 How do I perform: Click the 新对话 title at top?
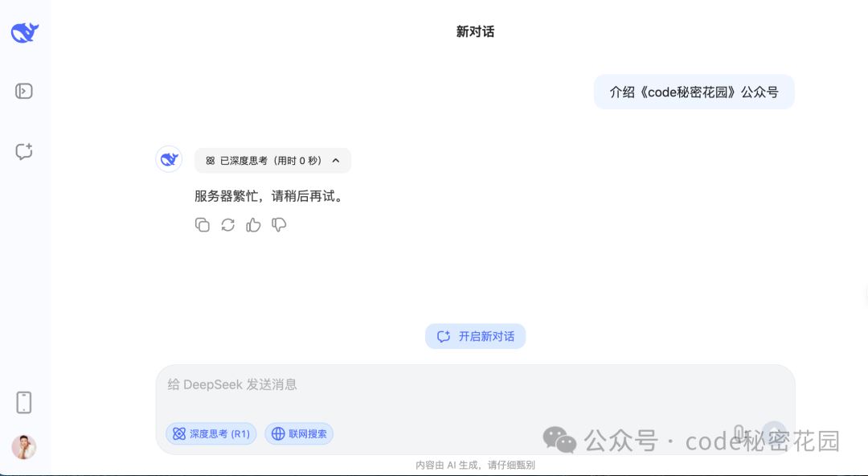pyautogui.click(x=475, y=31)
